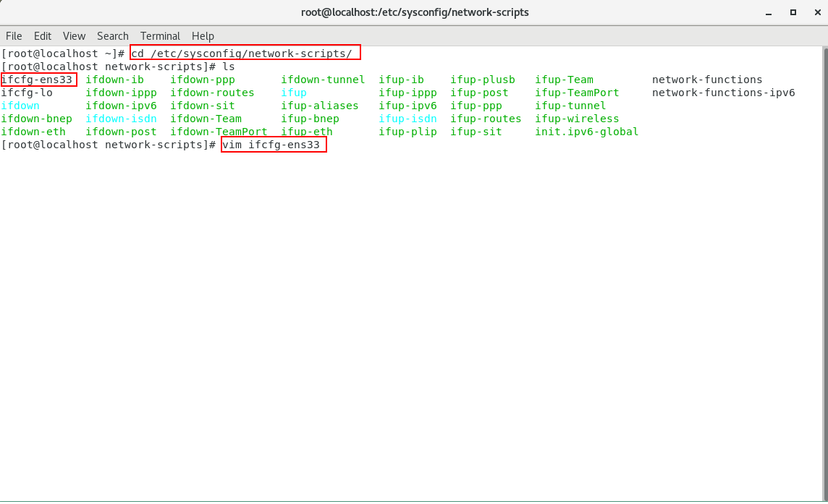828x504 pixels.
Task: Click the ifdown-ib entry
Action: point(114,80)
